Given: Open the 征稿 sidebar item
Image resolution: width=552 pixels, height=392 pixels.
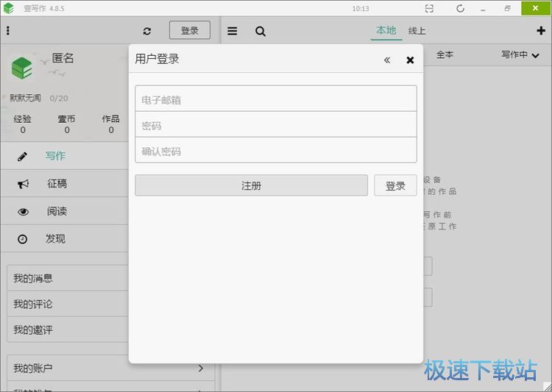Looking at the screenshot, I should click(x=57, y=183).
